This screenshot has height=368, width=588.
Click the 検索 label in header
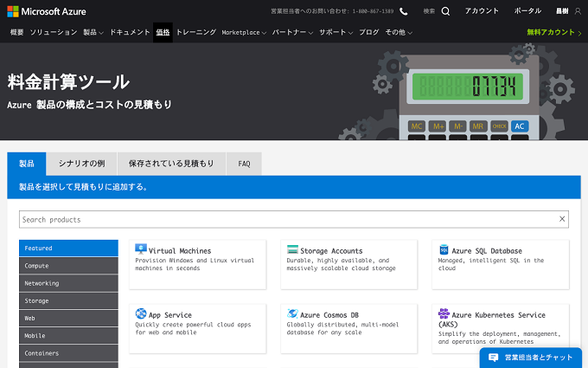coord(429,11)
